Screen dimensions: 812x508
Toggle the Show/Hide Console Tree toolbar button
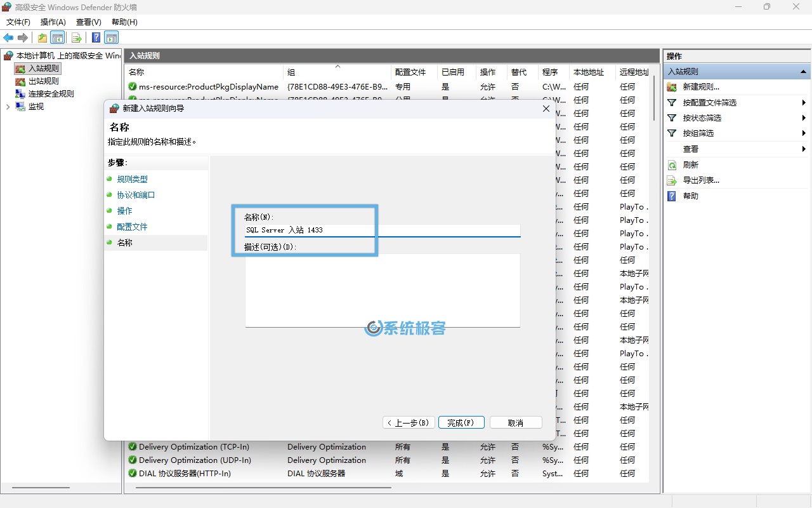(58, 38)
